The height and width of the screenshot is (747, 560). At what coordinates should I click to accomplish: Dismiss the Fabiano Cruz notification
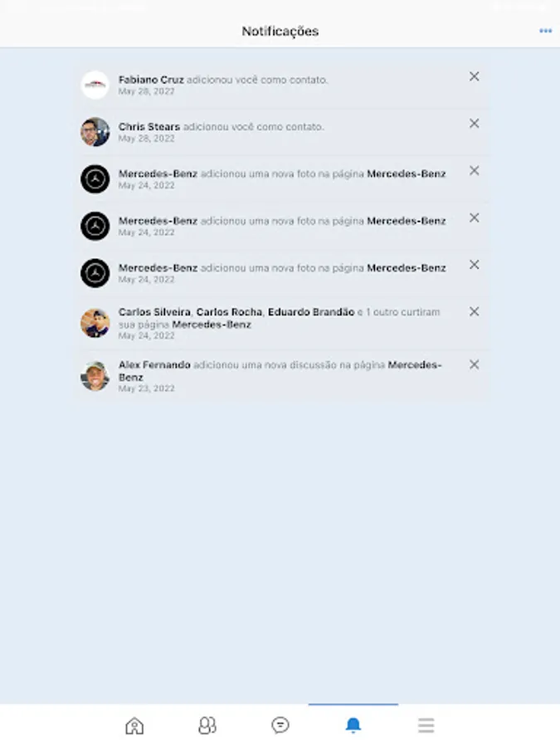[x=474, y=76]
